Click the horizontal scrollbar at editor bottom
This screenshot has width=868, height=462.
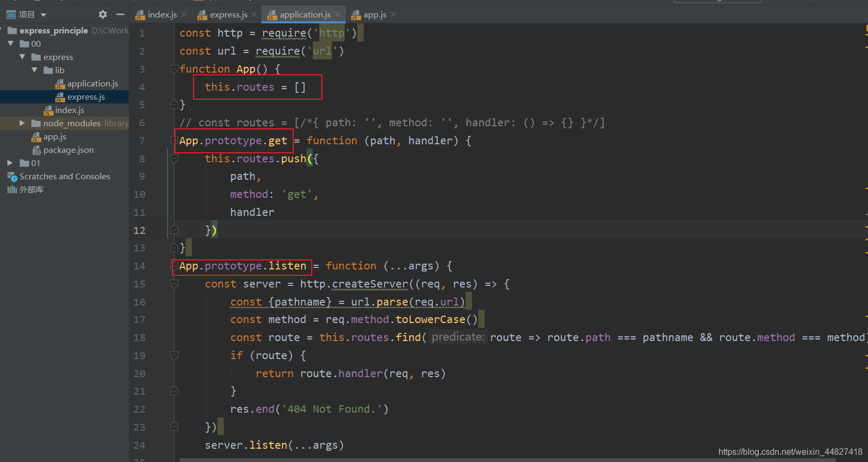click(507, 460)
